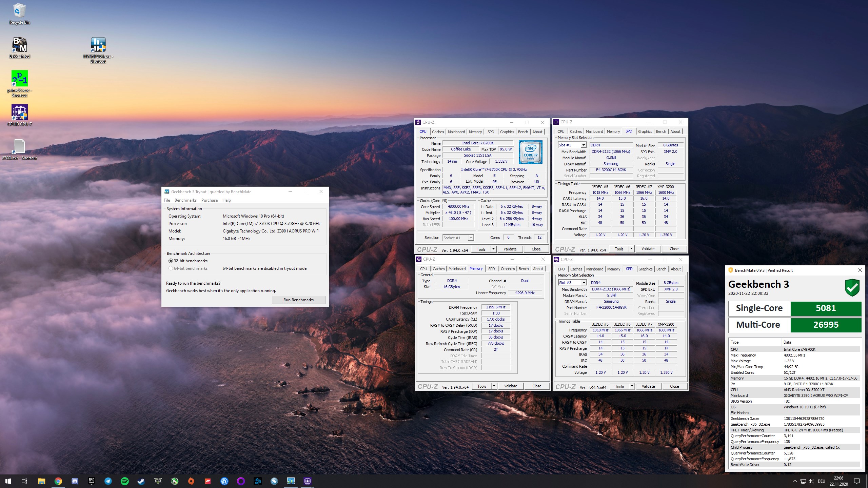Click the Run Benchmarks button

[x=298, y=300]
